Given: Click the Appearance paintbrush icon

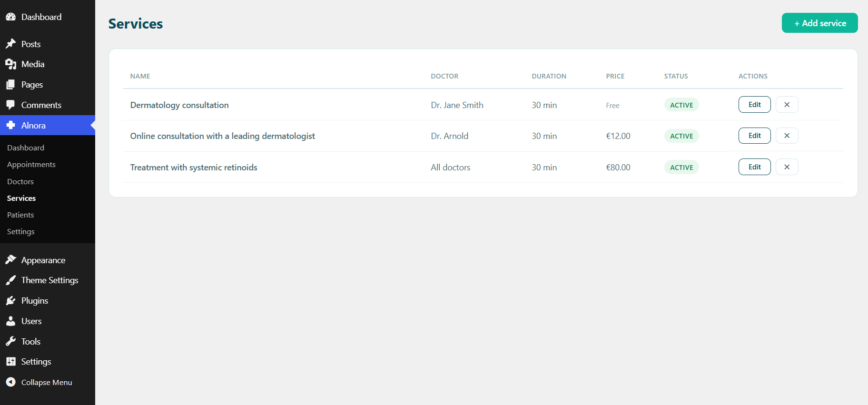Looking at the screenshot, I should [10, 260].
